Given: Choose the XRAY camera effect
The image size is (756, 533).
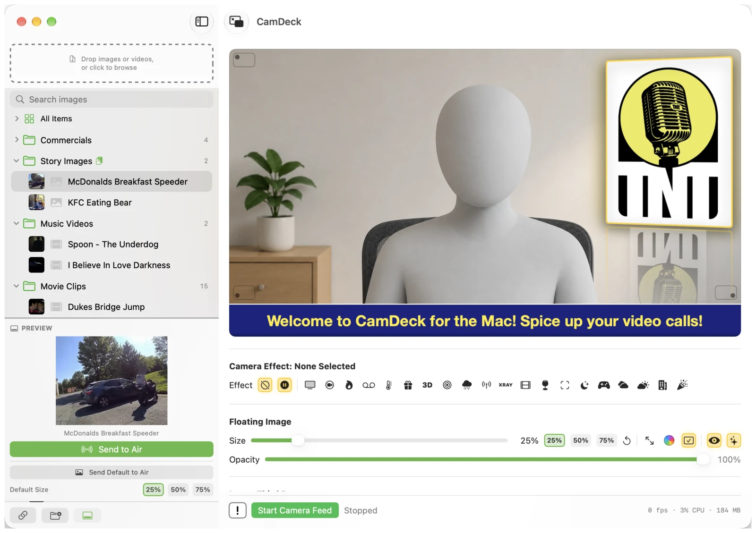Looking at the screenshot, I should tap(506, 385).
